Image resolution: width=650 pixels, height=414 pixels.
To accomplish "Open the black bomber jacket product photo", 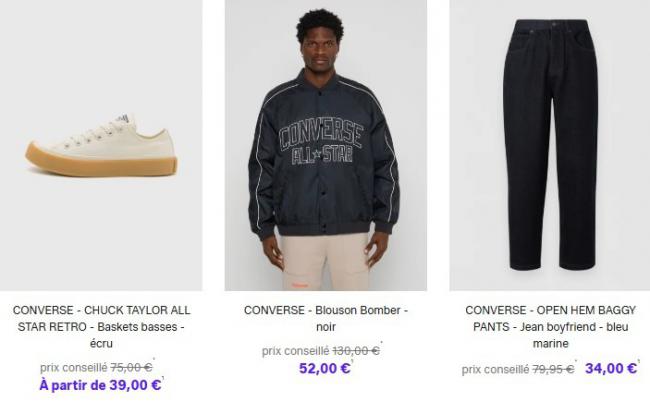I will click(326, 145).
